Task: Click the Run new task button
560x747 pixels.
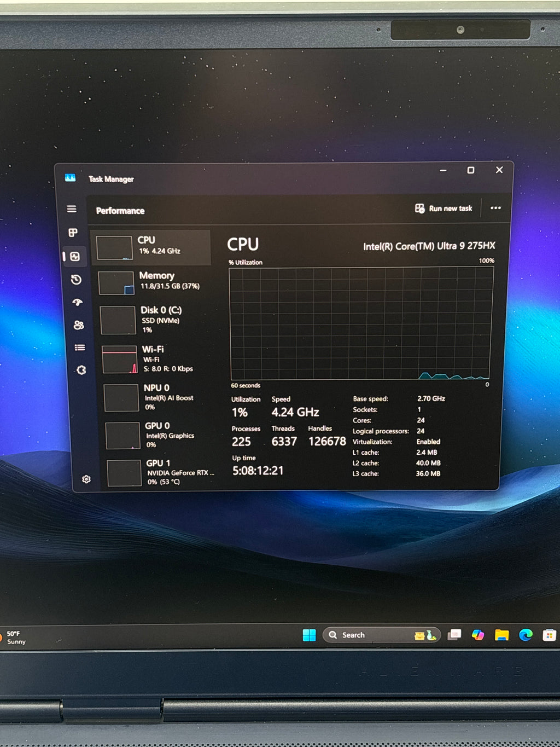Action: click(x=444, y=209)
